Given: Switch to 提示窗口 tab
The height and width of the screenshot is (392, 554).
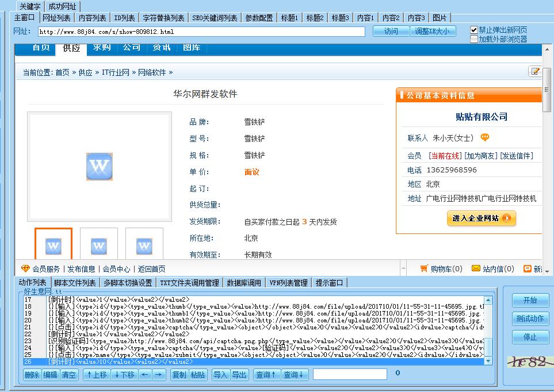Looking at the screenshot, I should 329,283.
